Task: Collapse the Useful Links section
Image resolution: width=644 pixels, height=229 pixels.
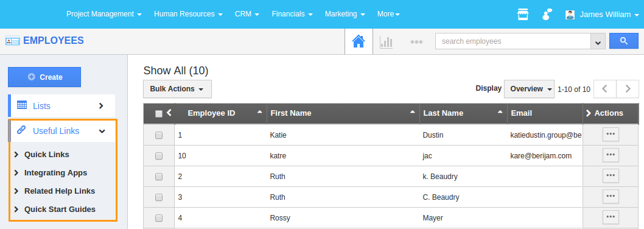Action: 102,131
